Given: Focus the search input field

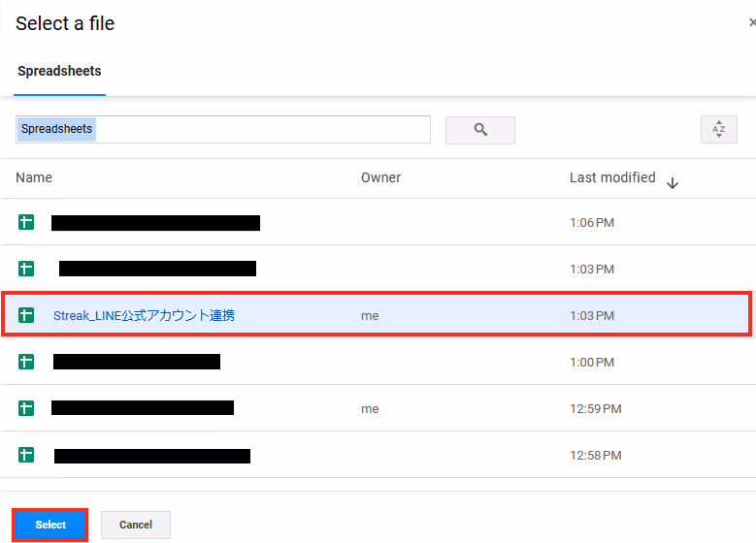Looking at the screenshot, I should 223,129.
